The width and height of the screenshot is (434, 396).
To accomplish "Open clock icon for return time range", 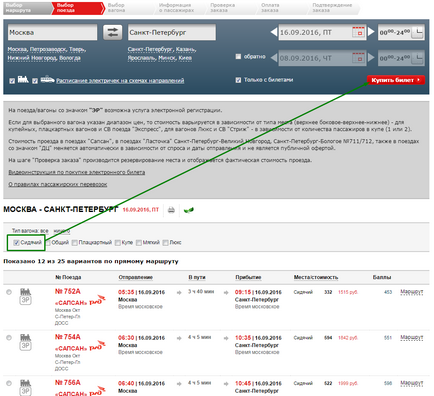I will point(418,58).
